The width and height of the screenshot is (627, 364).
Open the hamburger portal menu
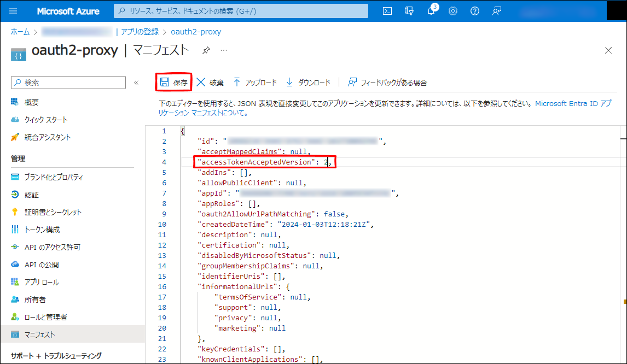click(x=14, y=11)
